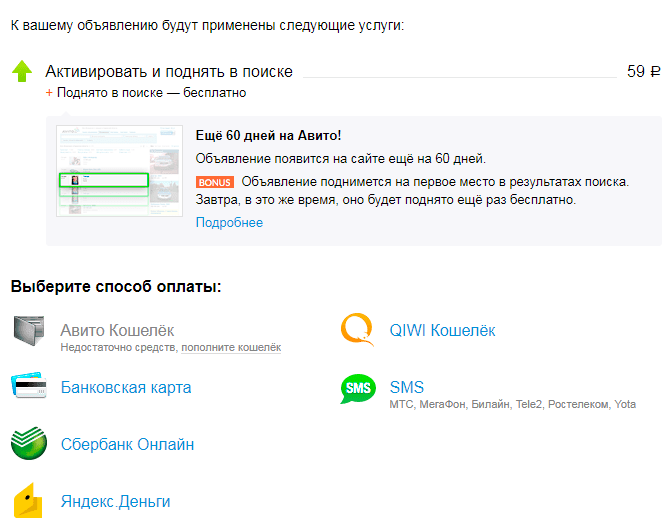The image size is (672, 530).
Task: Click the QIWI orange logo icon
Action: click(357, 329)
